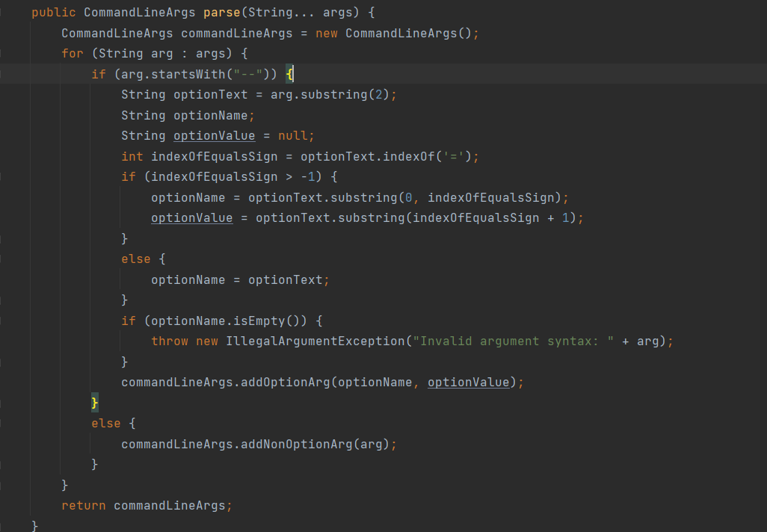Screen dimensions: 767x532
Task: Click "commandLineArgs" in the return statement
Action: click(169, 505)
